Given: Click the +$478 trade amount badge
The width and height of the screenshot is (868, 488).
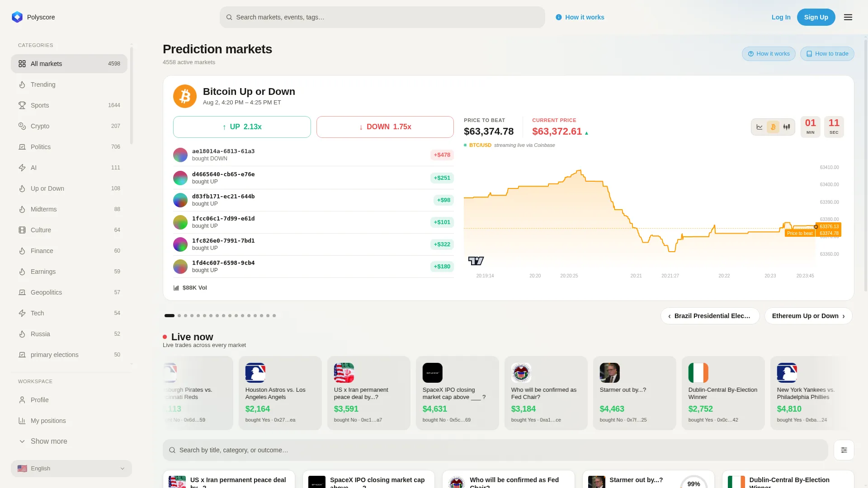Looking at the screenshot, I should click(x=442, y=155).
